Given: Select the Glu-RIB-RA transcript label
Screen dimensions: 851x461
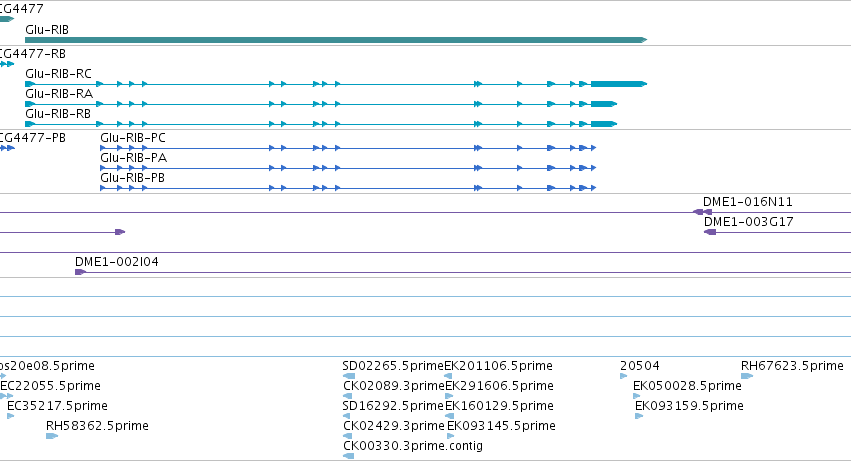Looking at the screenshot, I should 59,94.
